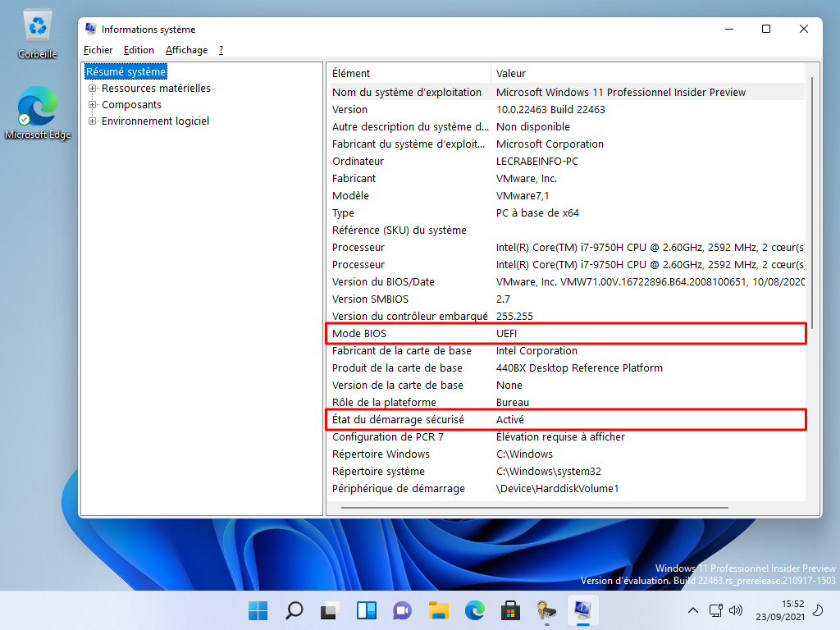
Task: Expand the Ressources matérielles node
Action: tap(92, 89)
